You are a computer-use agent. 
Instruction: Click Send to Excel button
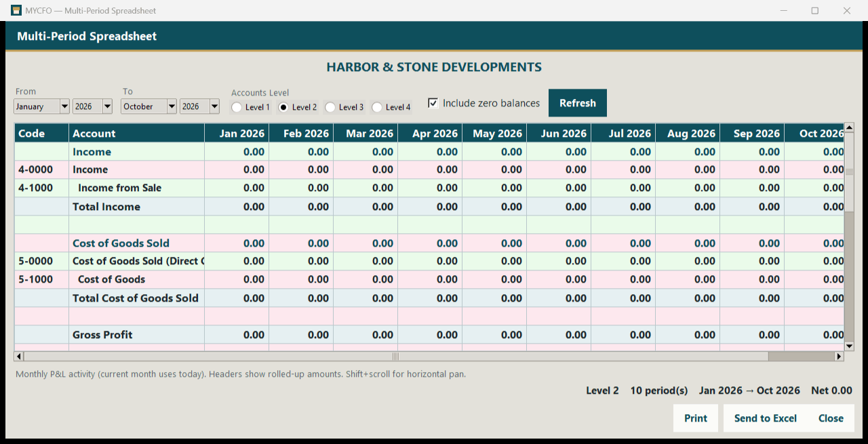click(x=766, y=418)
